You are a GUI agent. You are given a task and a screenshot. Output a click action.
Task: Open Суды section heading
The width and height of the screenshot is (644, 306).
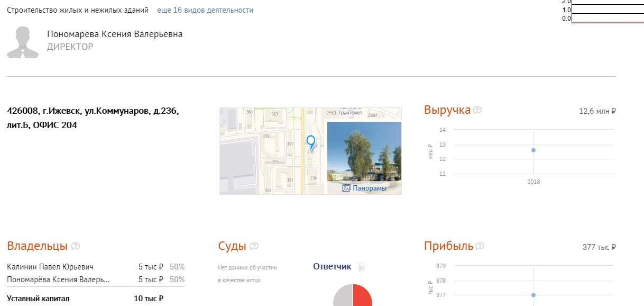(x=232, y=246)
